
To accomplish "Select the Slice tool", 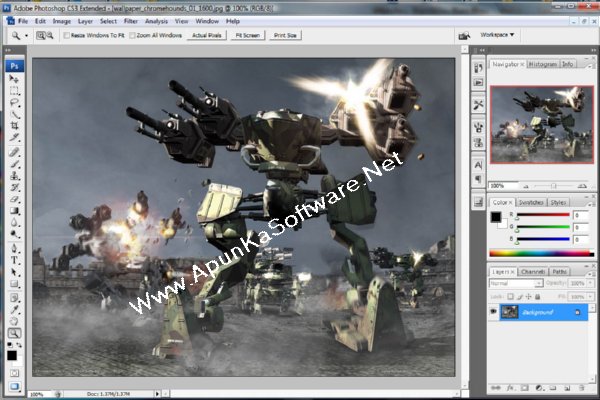I will [x=14, y=137].
